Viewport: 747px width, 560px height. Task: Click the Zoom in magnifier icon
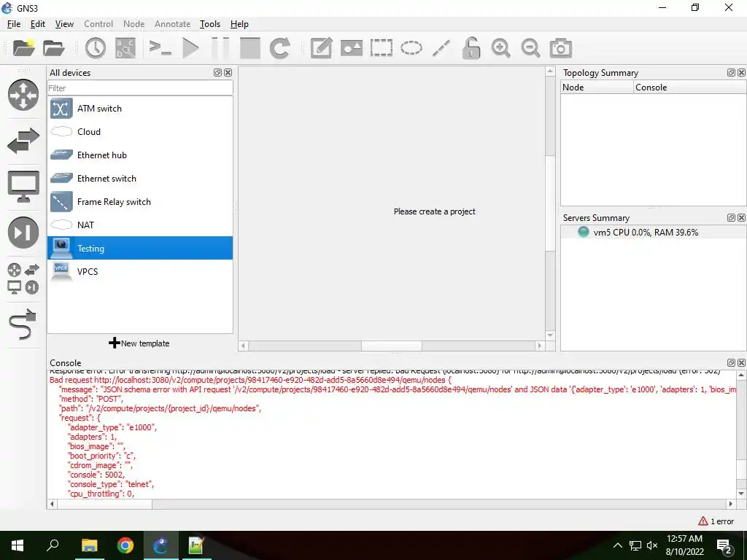(x=500, y=47)
